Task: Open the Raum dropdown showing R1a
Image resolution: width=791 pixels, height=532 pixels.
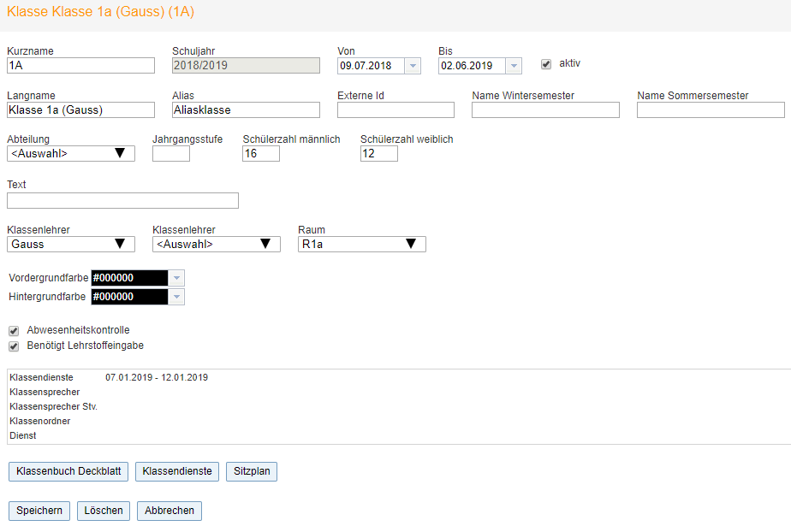Action: [362, 245]
